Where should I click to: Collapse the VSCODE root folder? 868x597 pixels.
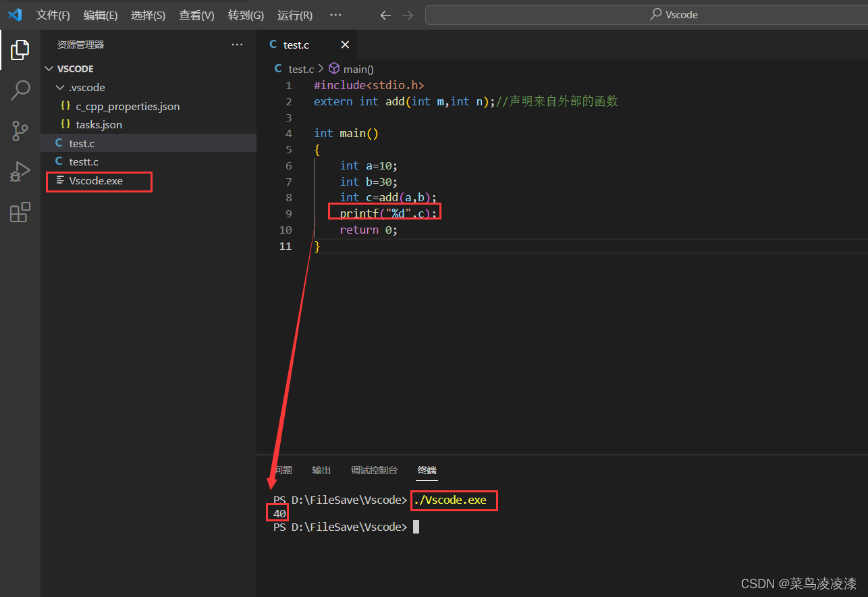(x=49, y=69)
